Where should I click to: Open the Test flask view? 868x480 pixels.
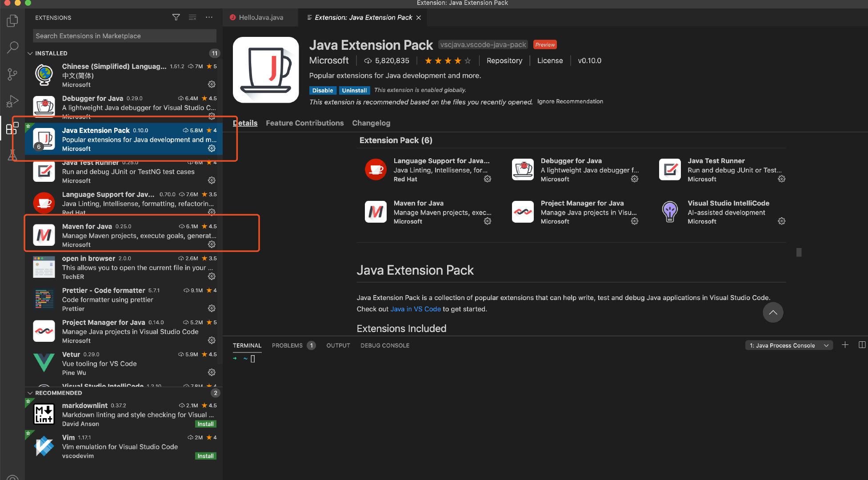tap(12, 155)
